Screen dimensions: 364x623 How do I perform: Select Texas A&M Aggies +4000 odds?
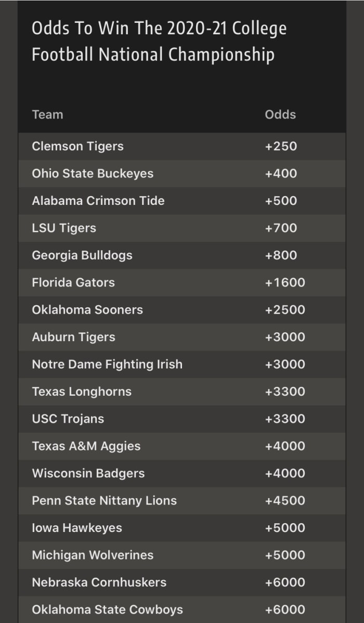pos(285,446)
